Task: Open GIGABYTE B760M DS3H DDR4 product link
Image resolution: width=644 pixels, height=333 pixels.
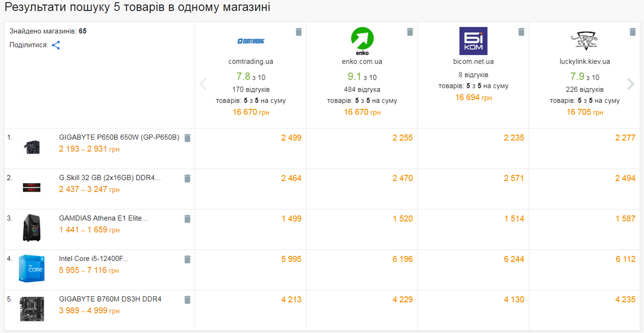Action: tap(110, 299)
